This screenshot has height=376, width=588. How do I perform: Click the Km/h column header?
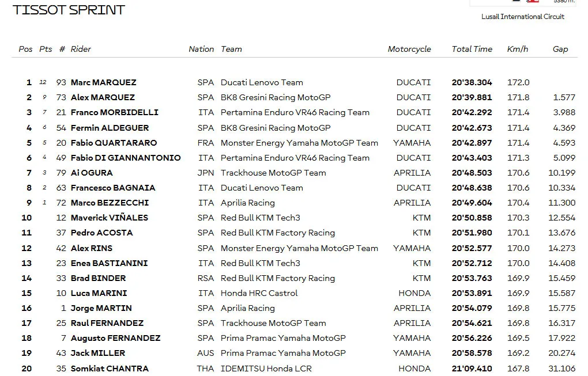(x=518, y=49)
